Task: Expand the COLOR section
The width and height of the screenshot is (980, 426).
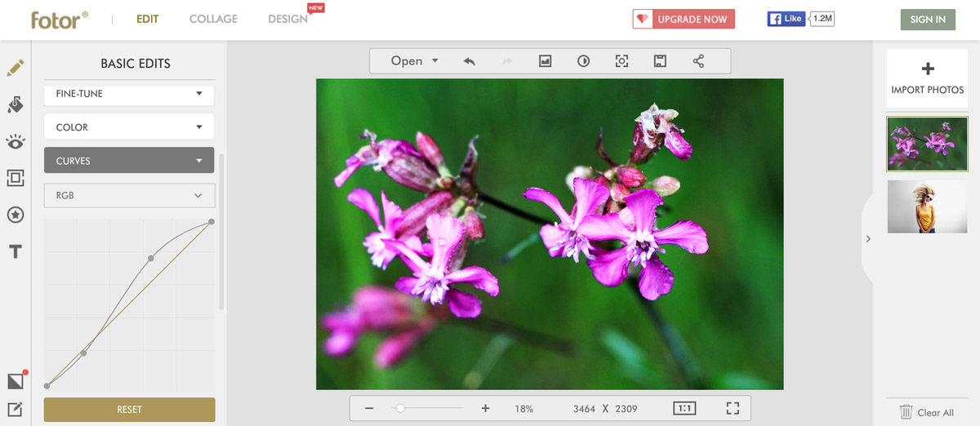Action: pyautogui.click(x=129, y=127)
